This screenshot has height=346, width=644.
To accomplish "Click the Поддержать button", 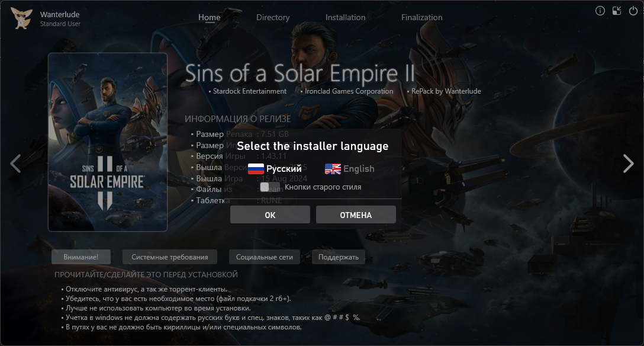I will [339, 257].
